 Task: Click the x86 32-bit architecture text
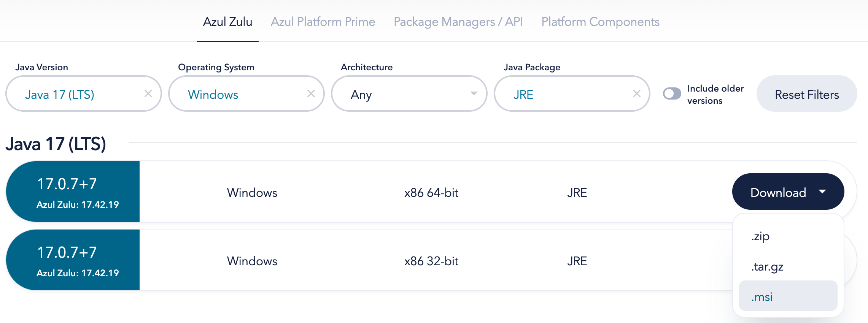coord(431,261)
